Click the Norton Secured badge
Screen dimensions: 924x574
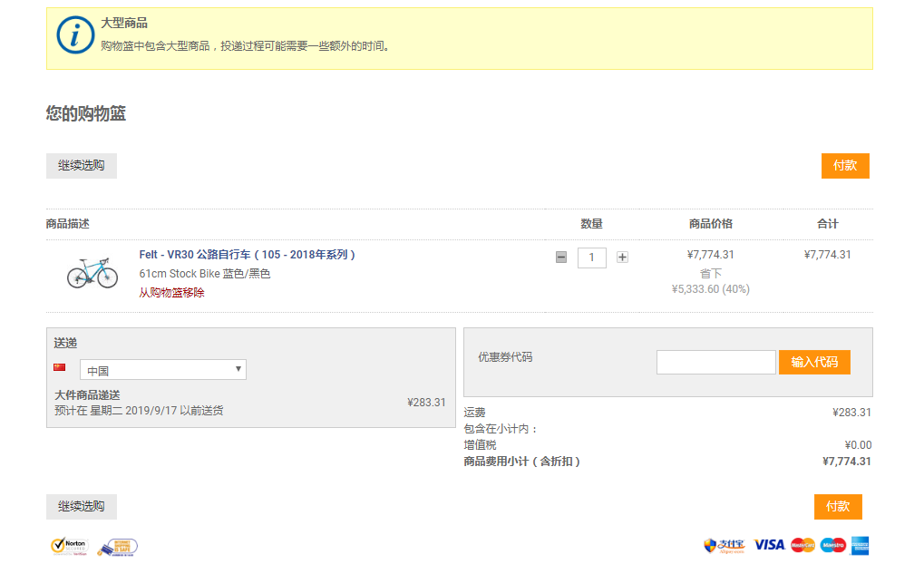[x=70, y=546]
